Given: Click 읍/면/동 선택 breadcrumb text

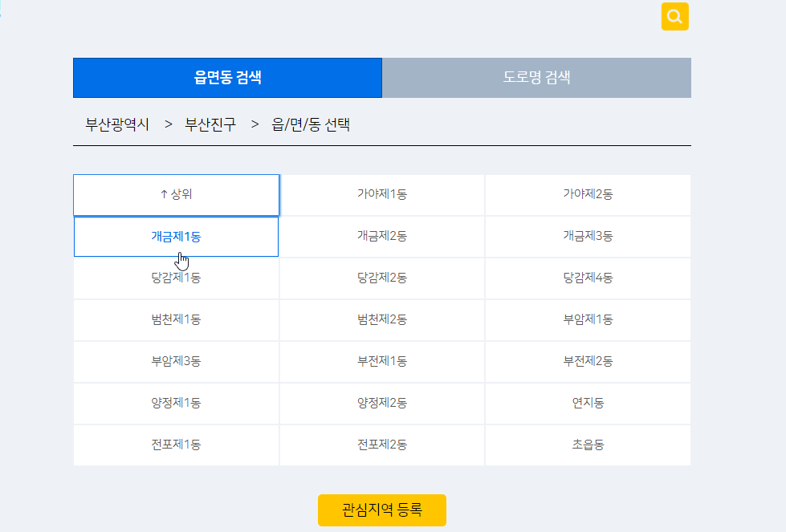Looking at the screenshot, I should (x=310, y=124).
